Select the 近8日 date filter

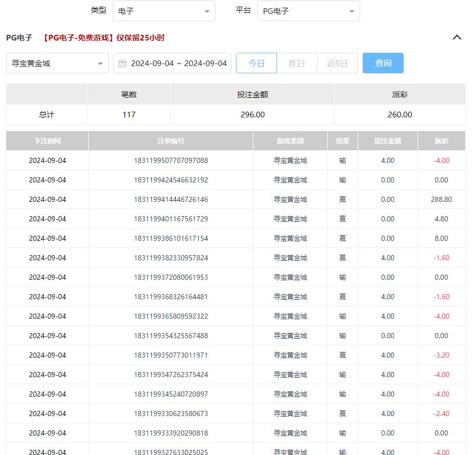click(337, 64)
